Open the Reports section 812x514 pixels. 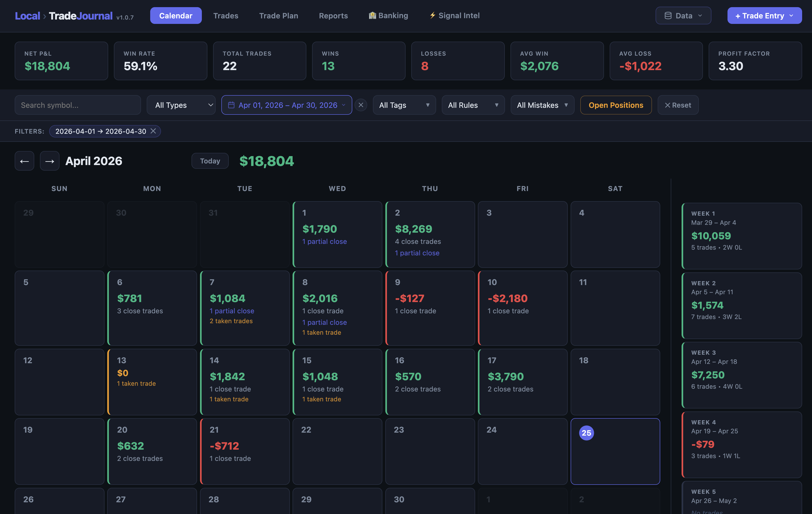pos(333,16)
